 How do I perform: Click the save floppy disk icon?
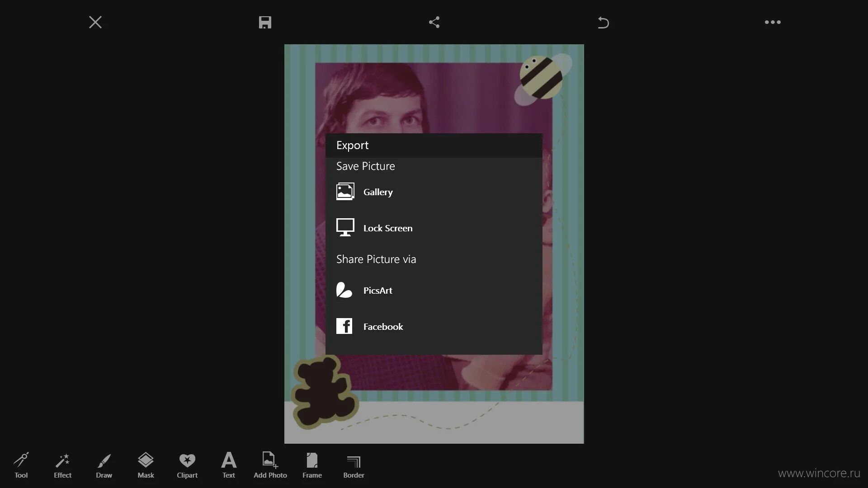[265, 22]
